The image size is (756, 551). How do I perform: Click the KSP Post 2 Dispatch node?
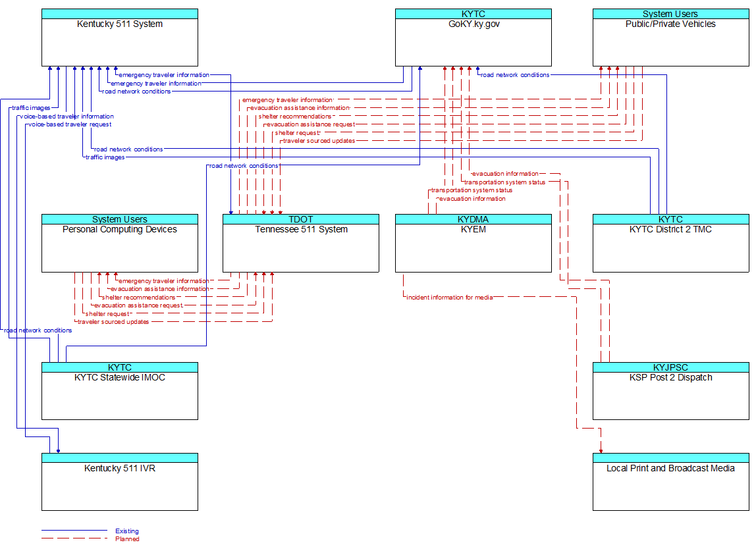pyautogui.click(x=670, y=391)
